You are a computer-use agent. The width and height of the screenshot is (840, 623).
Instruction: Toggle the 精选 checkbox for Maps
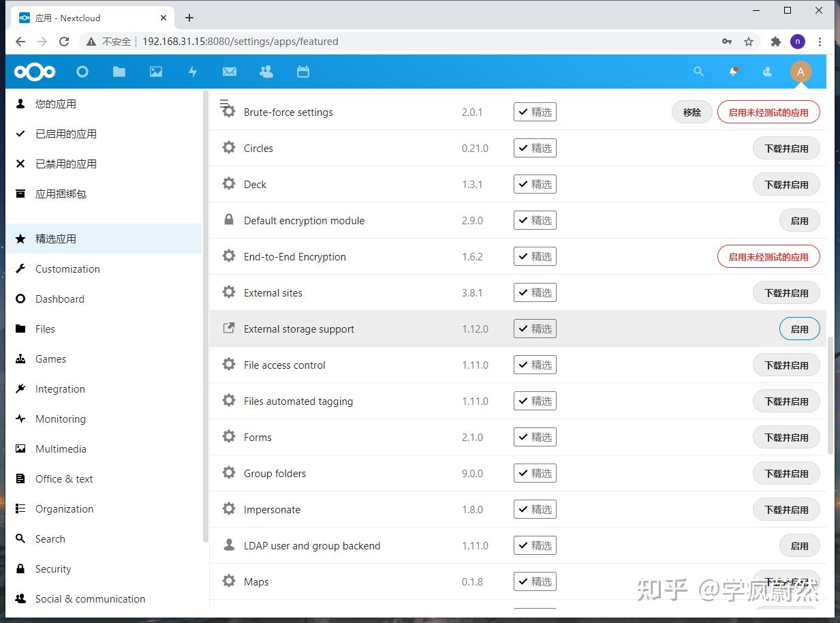point(535,581)
